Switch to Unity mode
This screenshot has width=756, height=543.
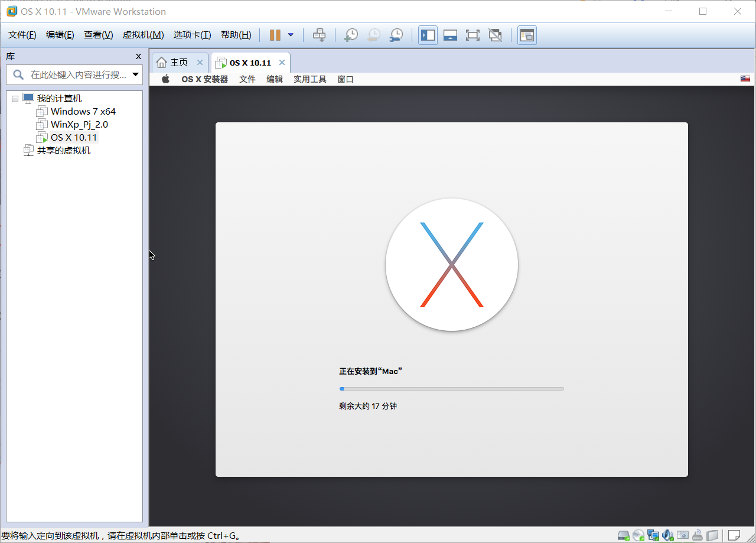[495, 35]
